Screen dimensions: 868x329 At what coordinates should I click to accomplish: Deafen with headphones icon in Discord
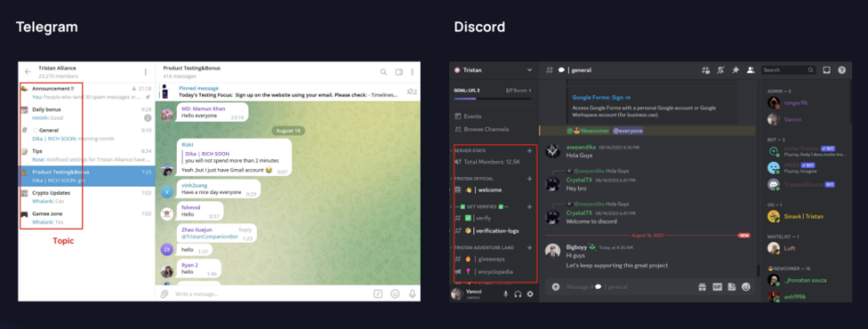[518, 294]
